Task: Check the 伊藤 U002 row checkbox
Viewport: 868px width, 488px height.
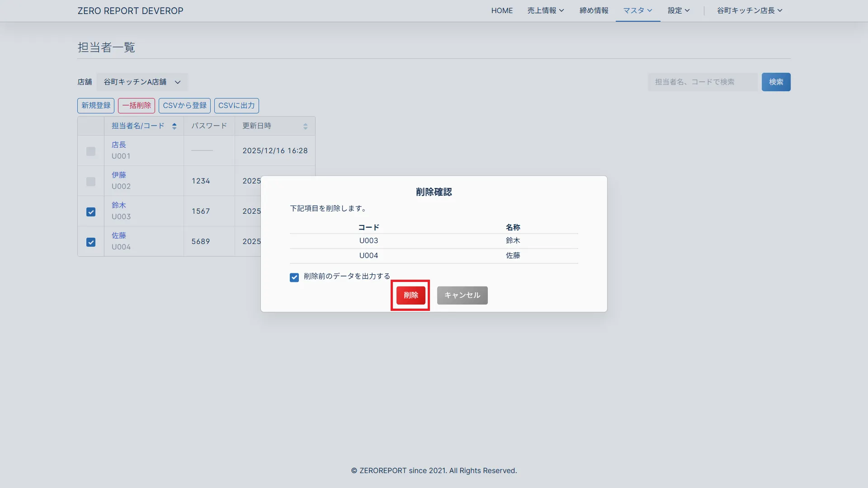Action: click(91, 182)
